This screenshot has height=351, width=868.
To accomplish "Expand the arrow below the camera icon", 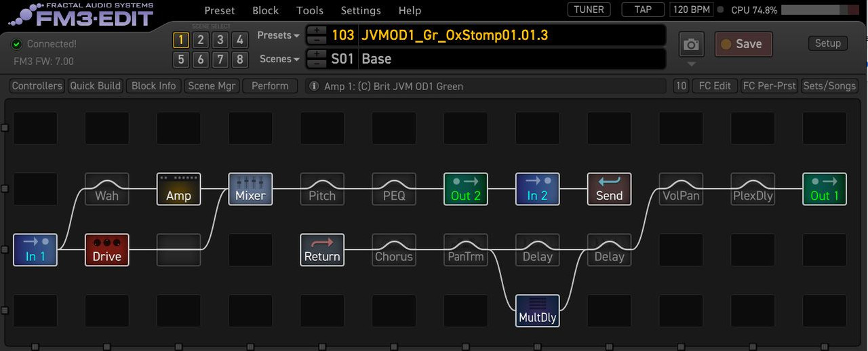I will [x=691, y=64].
